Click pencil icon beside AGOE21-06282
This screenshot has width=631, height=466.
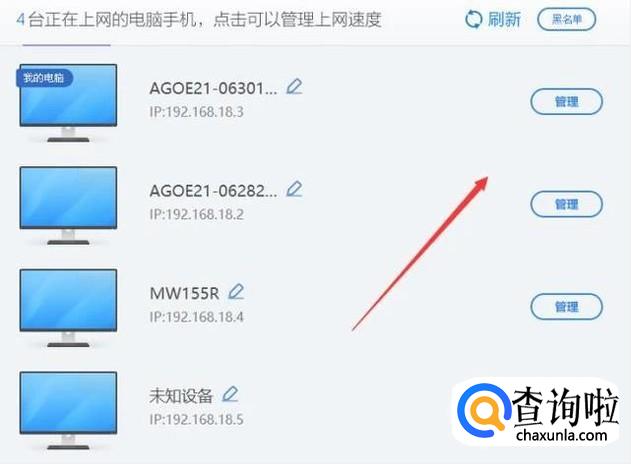294,189
